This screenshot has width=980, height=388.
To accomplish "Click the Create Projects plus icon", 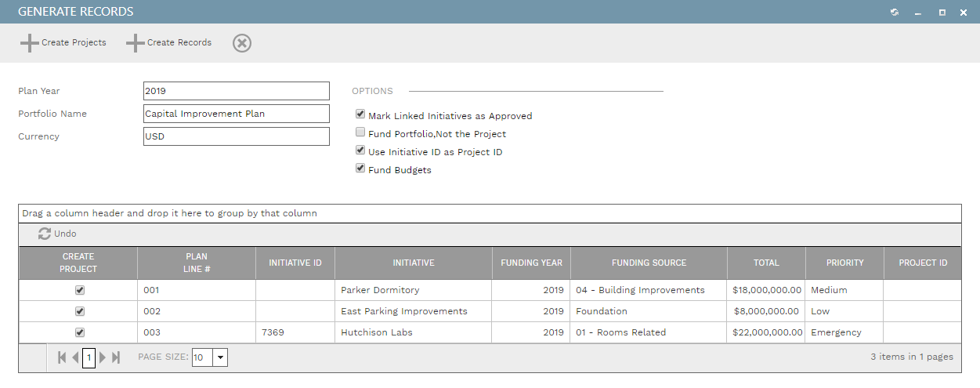I will (30, 43).
